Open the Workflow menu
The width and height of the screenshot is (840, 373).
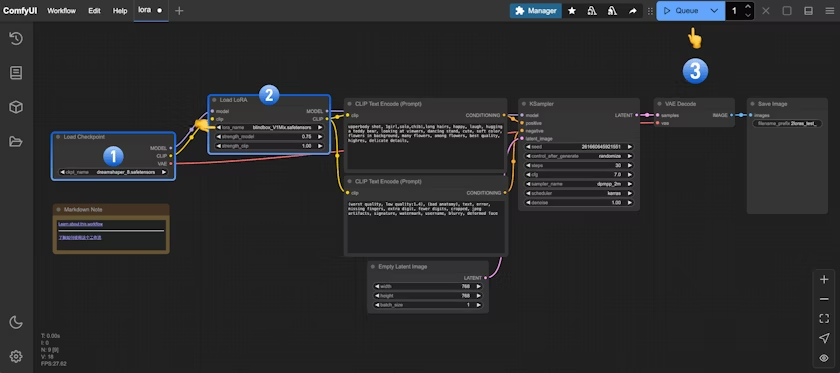(62, 11)
